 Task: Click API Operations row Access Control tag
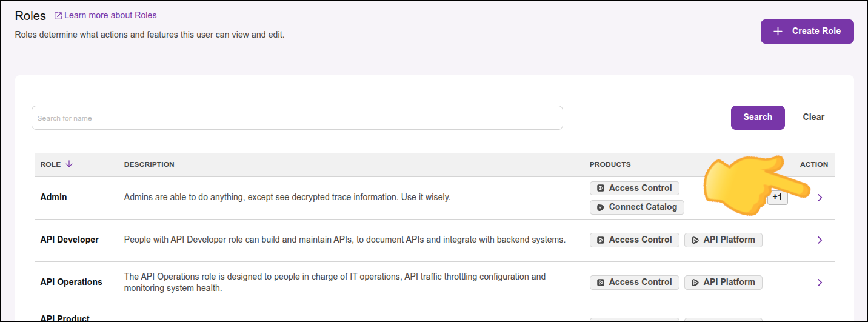coord(634,282)
